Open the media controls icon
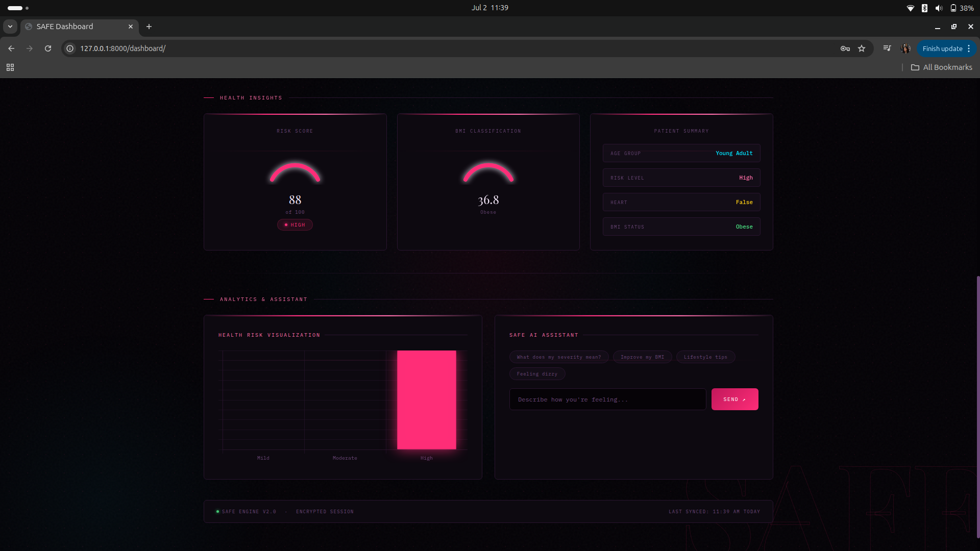Image resolution: width=980 pixels, height=551 pixels. (x=887, y=48)
